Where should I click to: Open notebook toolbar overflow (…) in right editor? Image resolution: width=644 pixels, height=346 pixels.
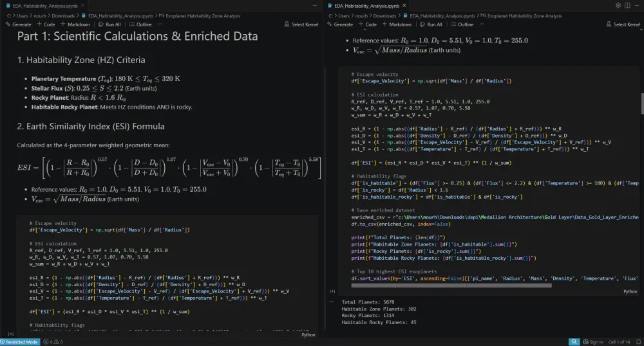(482, 24)
